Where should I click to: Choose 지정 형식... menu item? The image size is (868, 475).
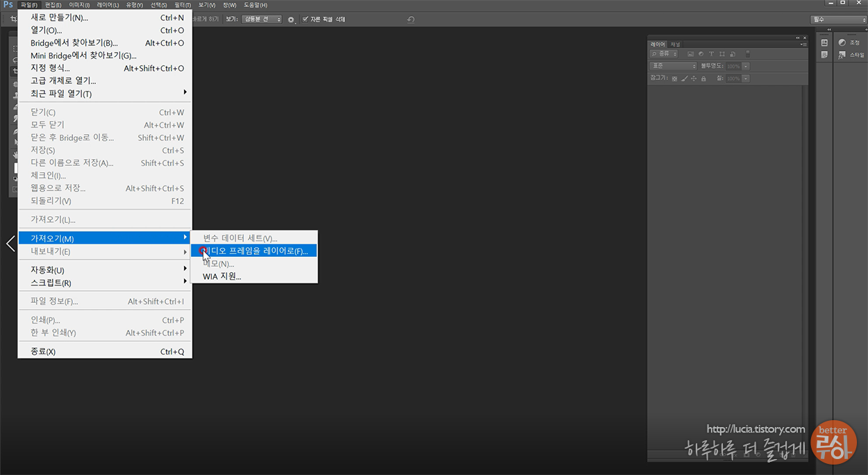(105, 68)
